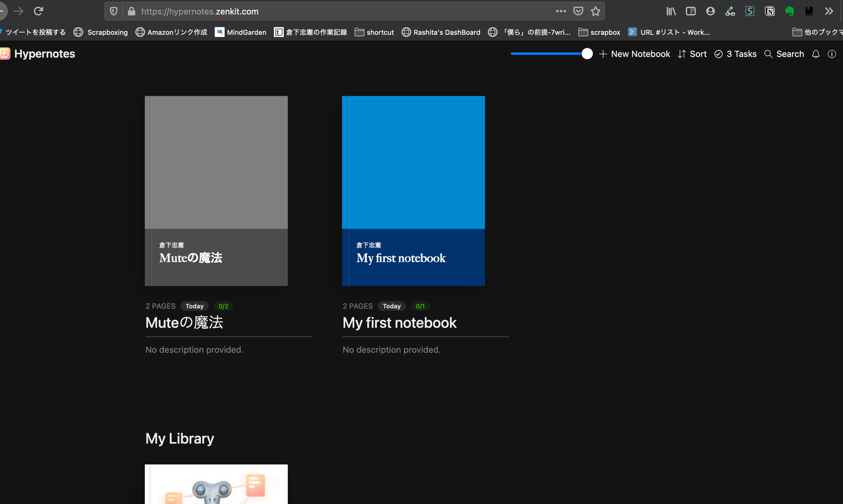Open the info circle icon

[832, 54]
